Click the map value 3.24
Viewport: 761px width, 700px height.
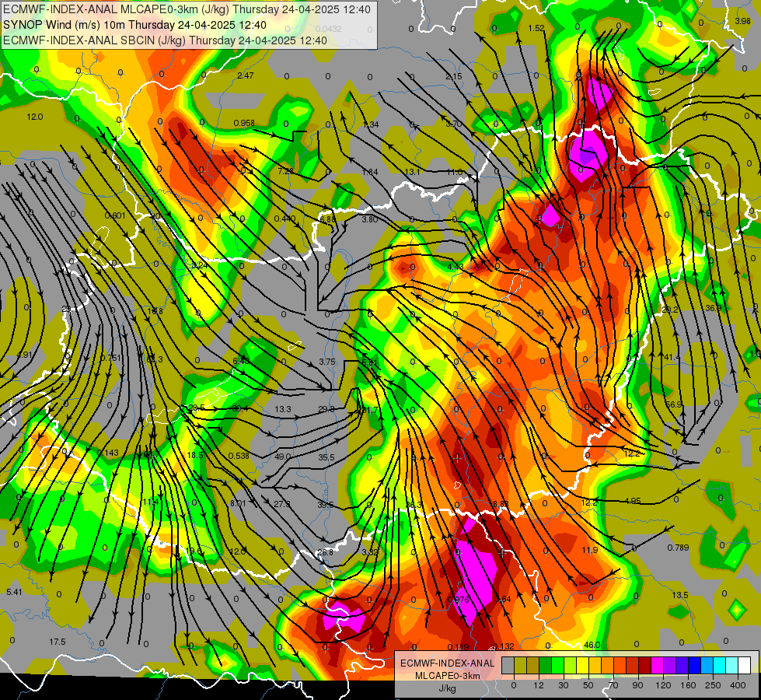pos(200,265)
